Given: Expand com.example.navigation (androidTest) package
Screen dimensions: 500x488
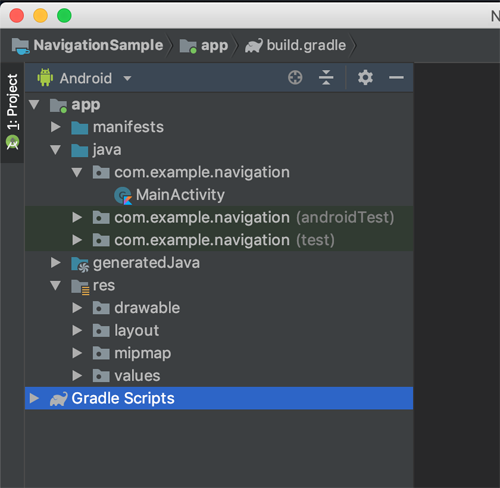Looking at the screenshot, I should click(77, 217).
